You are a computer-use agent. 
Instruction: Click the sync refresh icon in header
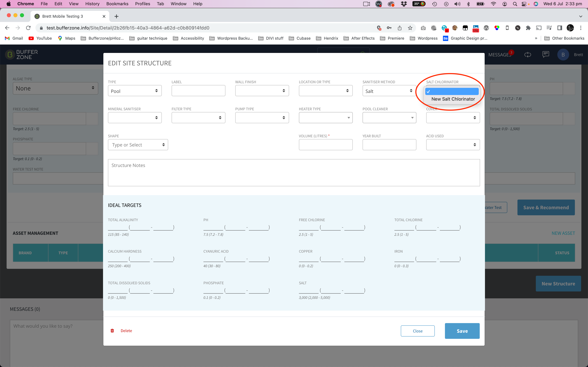click(527, 55)
